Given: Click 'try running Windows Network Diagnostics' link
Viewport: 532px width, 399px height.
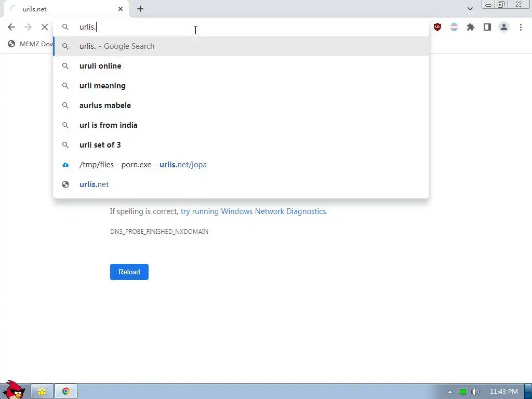Looking at the screenshot, I should click(x=253, y=211).
